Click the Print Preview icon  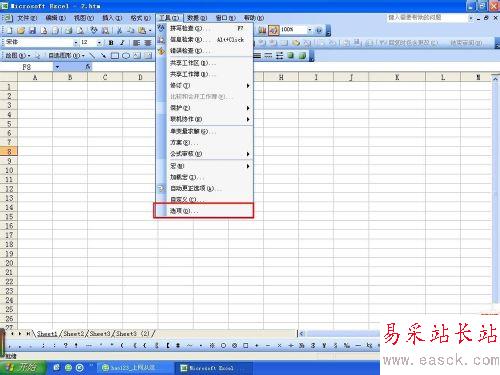point(80,31)
